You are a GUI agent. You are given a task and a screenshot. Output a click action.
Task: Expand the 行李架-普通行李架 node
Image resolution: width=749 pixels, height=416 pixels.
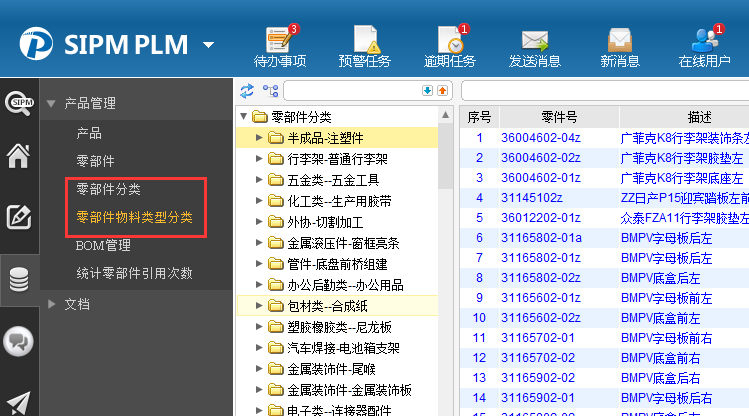[259, 159]
